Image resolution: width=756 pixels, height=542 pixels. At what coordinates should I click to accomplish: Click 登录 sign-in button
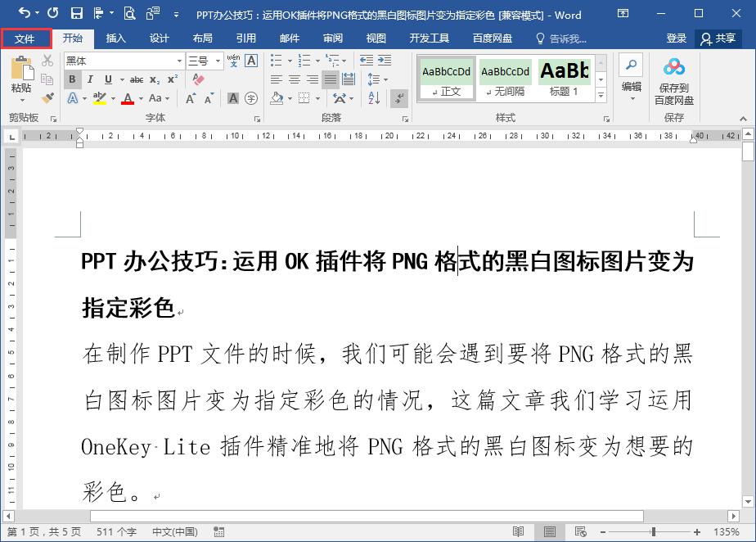tap(676, 38)
